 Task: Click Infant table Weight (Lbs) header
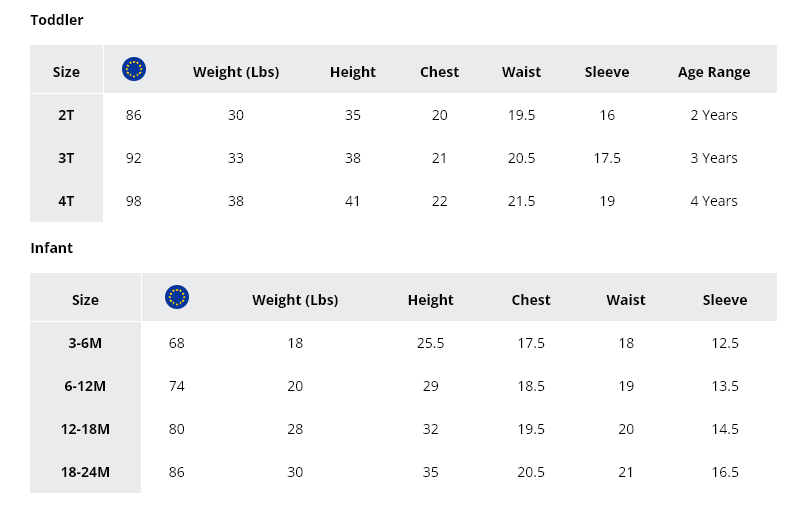pyautogui.click(x=295, y=300)
